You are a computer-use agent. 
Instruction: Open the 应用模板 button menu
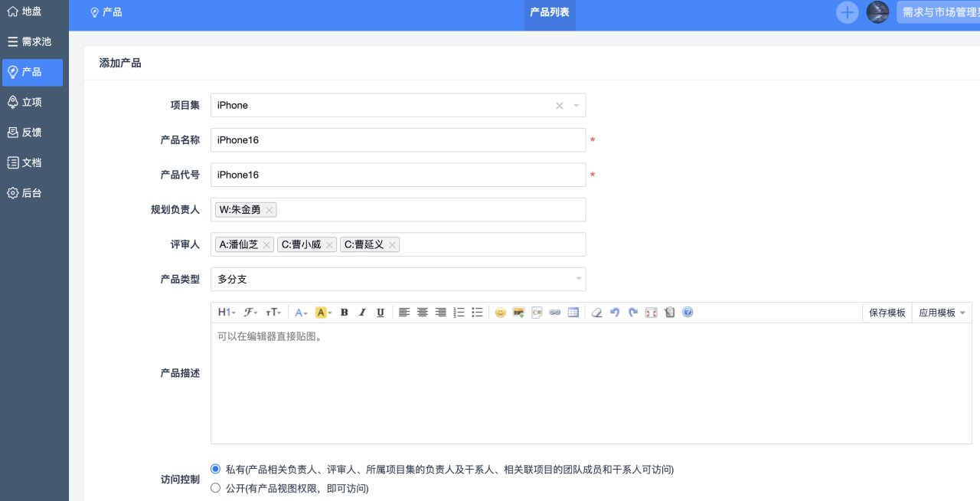coord(942,313)
